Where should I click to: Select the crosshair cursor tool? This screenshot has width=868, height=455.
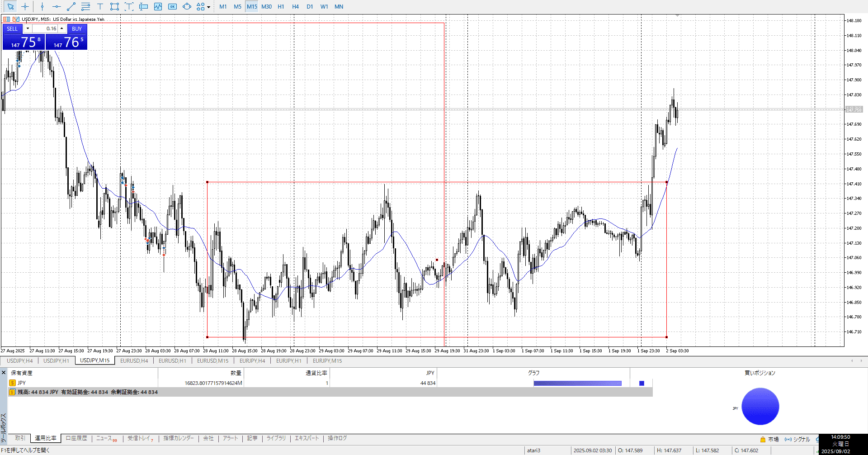coord(25,7)
